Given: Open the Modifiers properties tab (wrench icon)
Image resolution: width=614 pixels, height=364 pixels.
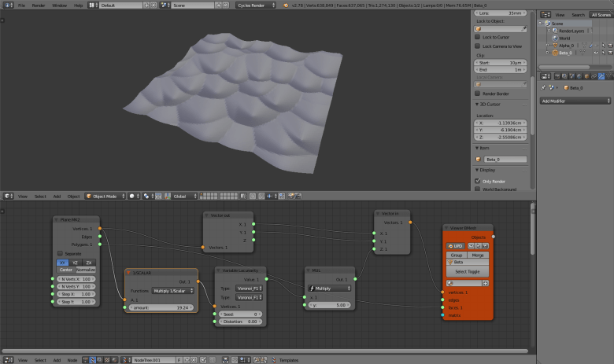Looking at the screenshot, I should tap(601, 76).
